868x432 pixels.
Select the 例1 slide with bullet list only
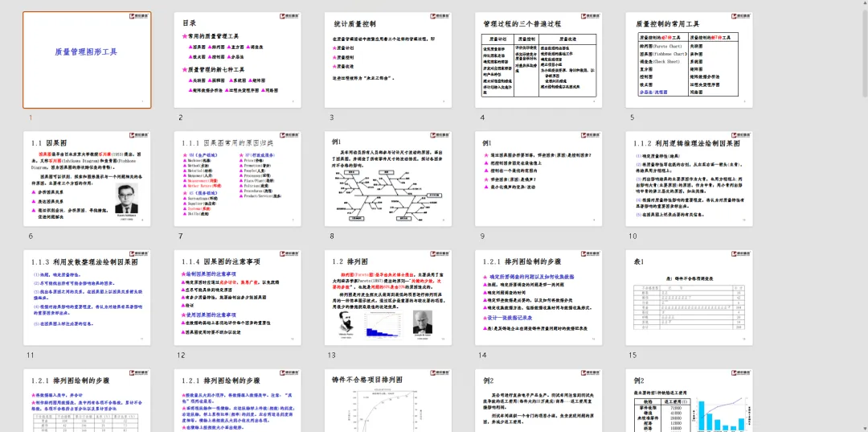tap(538, 179)
